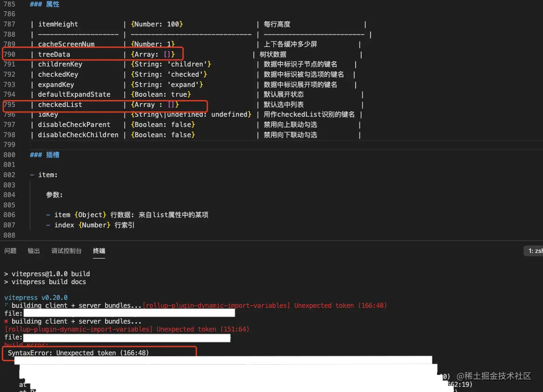Viewport: 543px width, 392px height.
Task: Click '{Boolean: false}' on disableCheckParent row
Action: (x=163, y=125)
